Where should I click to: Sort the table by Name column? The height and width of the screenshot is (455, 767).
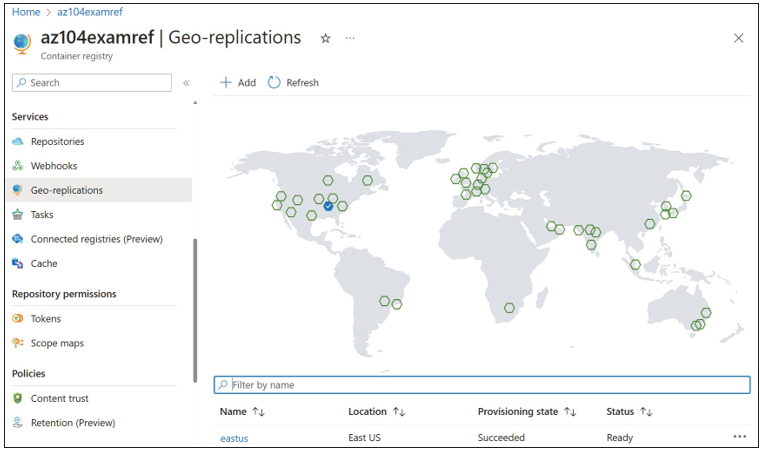[x=243, y=412]
